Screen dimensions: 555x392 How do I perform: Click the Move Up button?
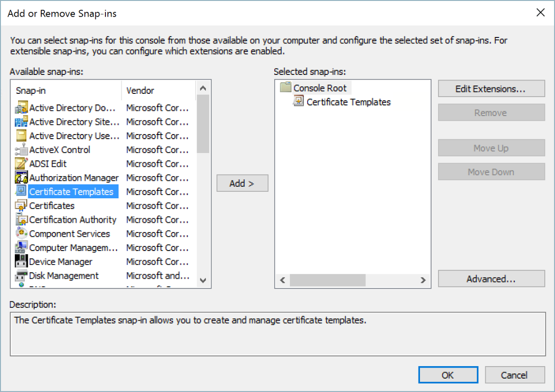tap(492, 148)
